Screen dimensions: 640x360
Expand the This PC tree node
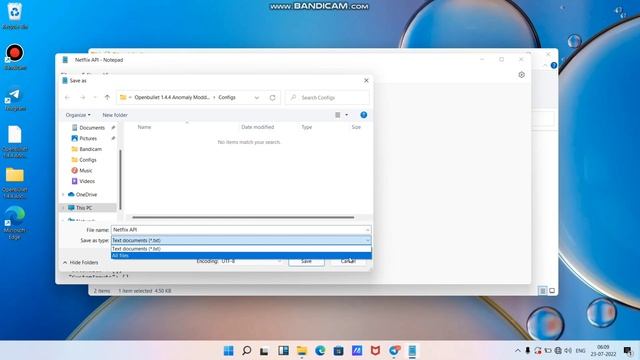[63, 208]
